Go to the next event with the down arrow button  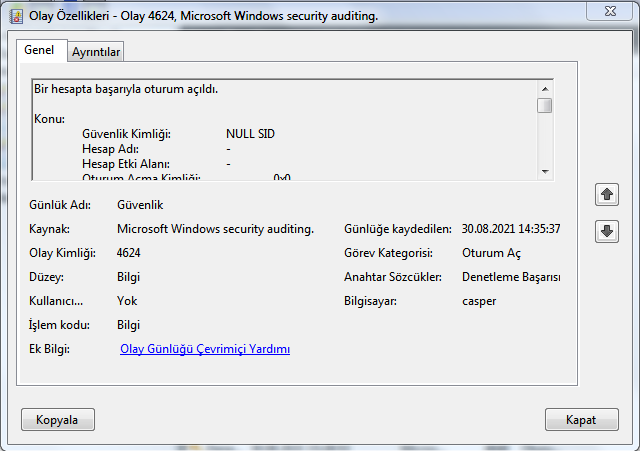point(607,231)
